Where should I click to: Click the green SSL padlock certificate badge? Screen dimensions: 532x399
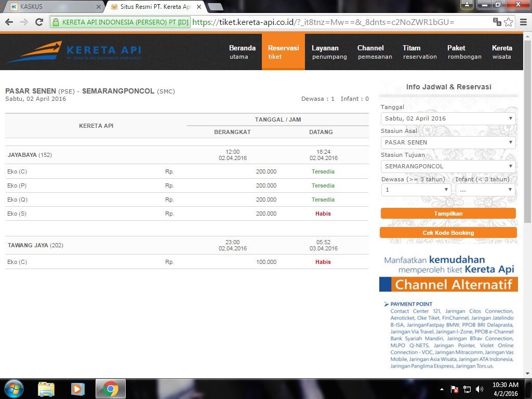coord(120,22)
